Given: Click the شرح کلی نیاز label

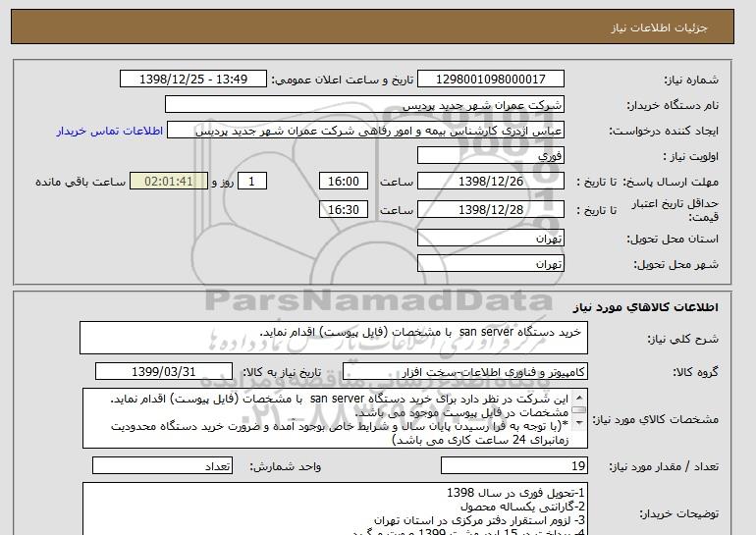Looking at the screenshot, I should coord(682,339).
